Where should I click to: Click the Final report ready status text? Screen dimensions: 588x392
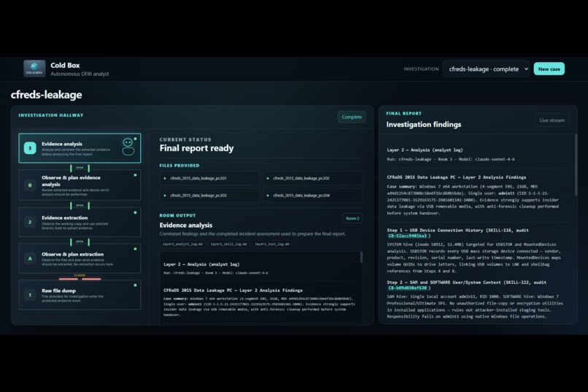[x=196, y=148]
